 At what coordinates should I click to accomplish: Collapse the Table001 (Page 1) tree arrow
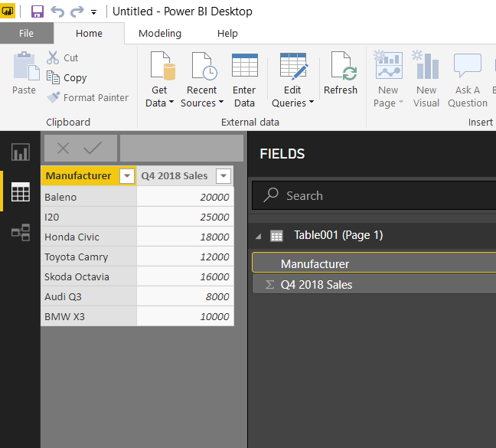pyautogui.click(x=259, y=236)
